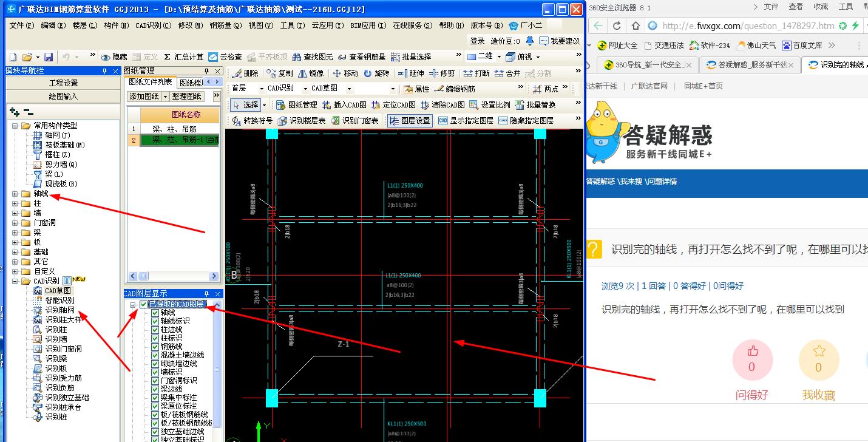Open the 首层 floor dropdown
This screenshot has width=868, height=442.
click(262, 89)
